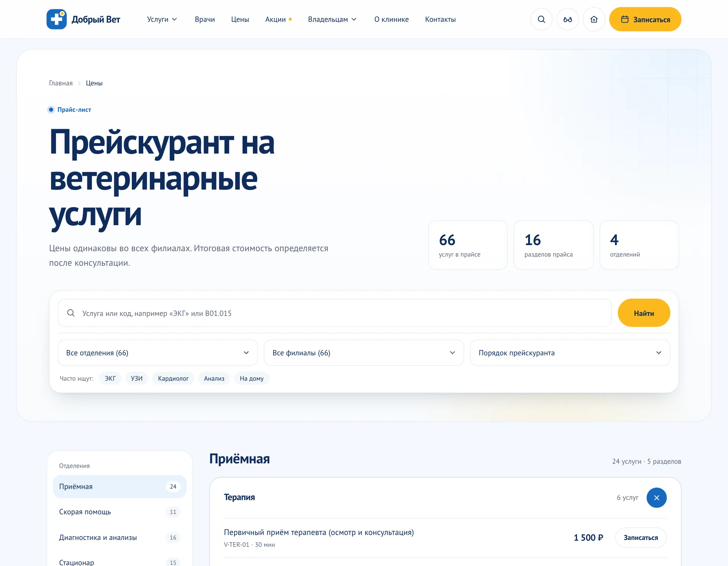
Task: Select Диагностика и анализы in sidebar
Action: coord(120,538)
